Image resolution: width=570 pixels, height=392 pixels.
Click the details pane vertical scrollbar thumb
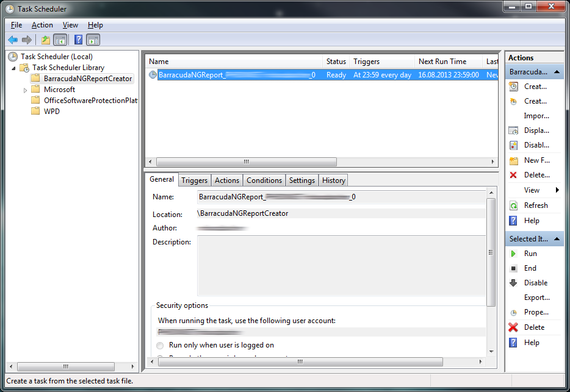click(491, 252)
